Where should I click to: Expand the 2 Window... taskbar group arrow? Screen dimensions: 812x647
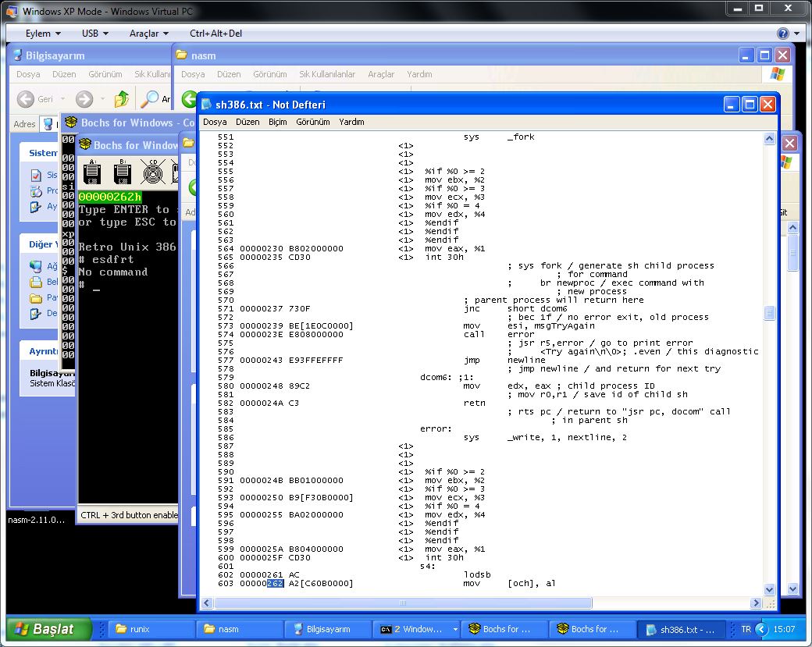455,629
